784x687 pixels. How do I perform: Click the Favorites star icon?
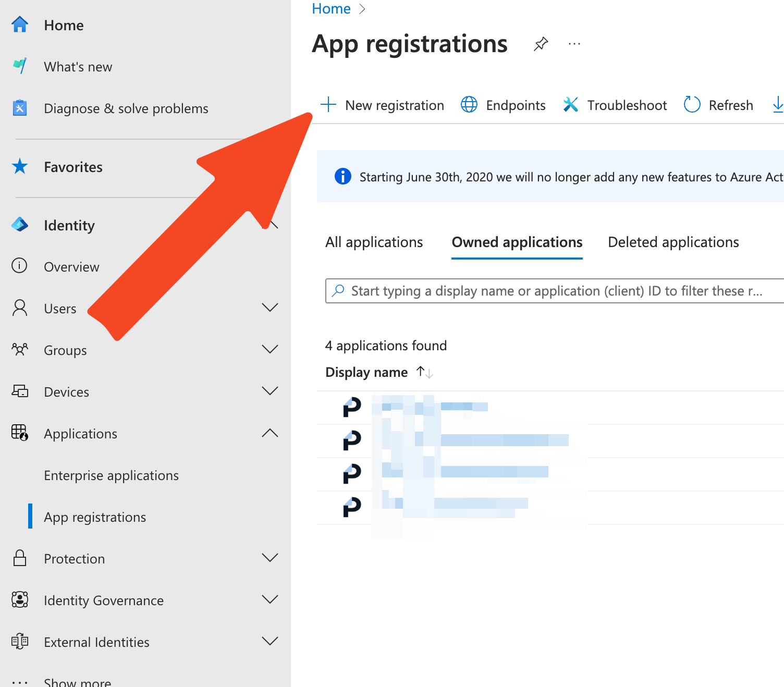point(20,166)
